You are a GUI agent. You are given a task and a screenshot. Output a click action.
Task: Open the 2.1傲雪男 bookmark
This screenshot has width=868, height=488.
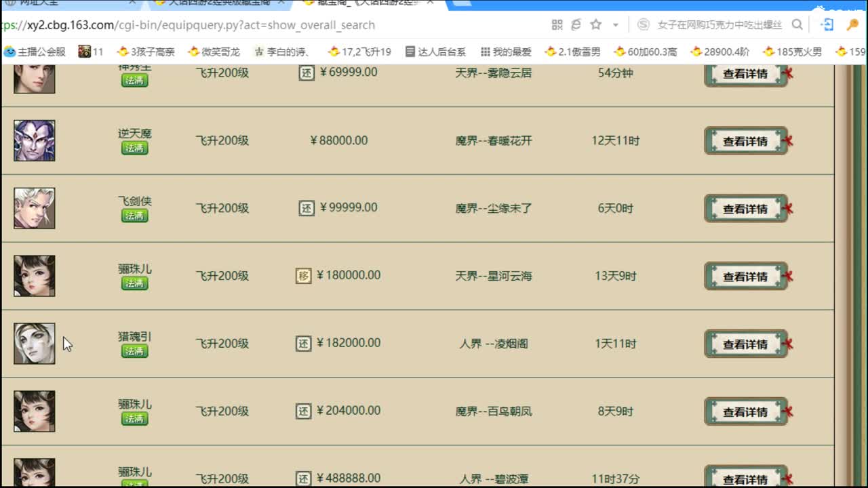(x=572, y=52)
